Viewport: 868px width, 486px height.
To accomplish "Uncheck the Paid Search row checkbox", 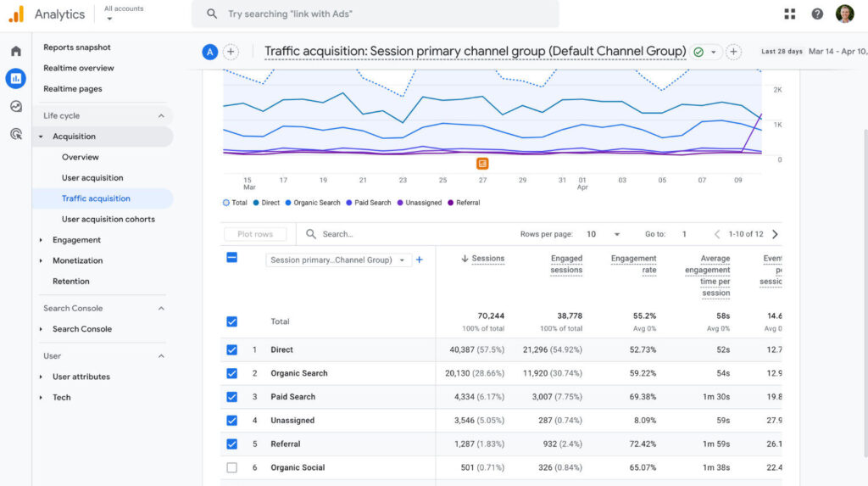I will coord(232,397).
